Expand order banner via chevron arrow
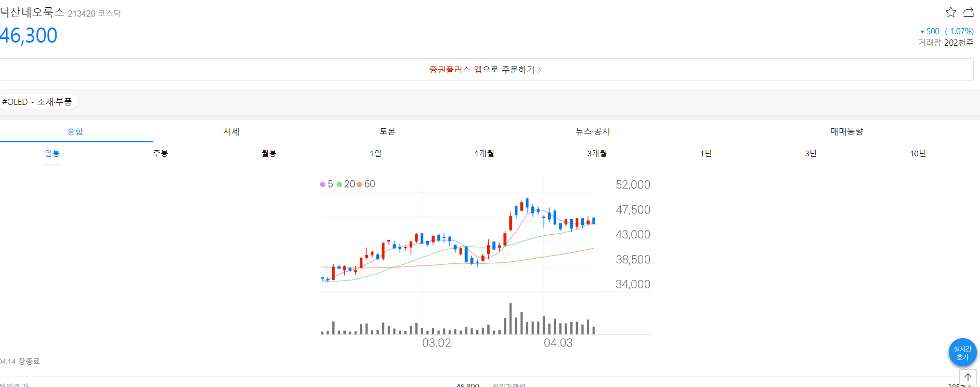This screenshot has width=980, height=387. 540,70
